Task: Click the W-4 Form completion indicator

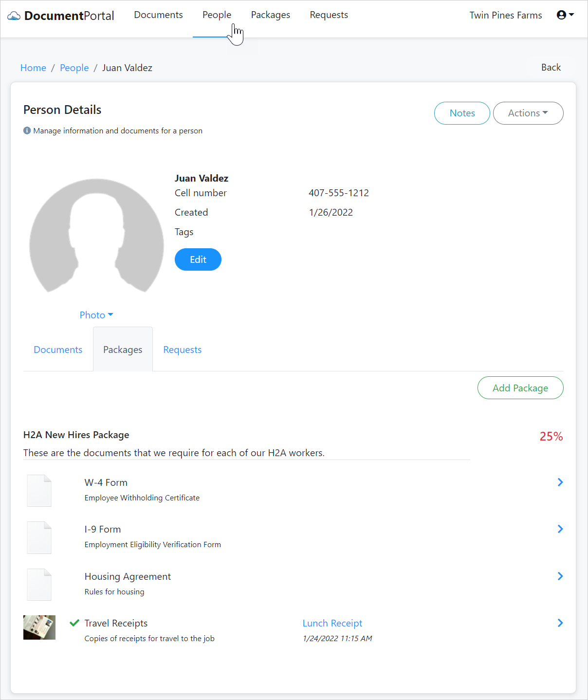Action: point(74,482)
